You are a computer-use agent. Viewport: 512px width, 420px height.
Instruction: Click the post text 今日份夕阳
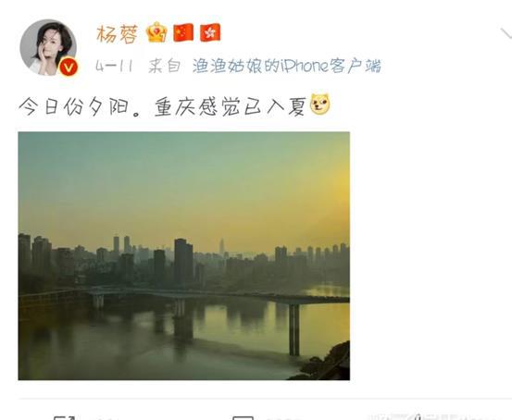coord(73,106)
